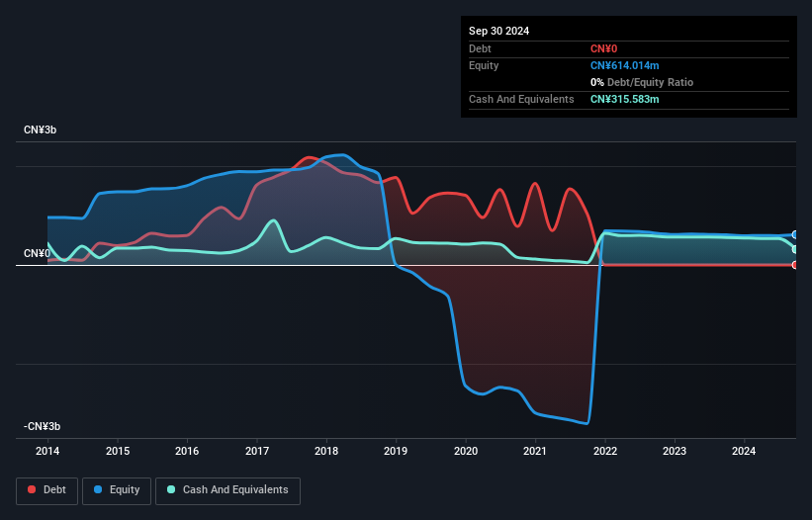Image resolution: width=812 pixels, height=520 pixels.
Task: Click the 2014 x-axis label
Action: [47, 451]
